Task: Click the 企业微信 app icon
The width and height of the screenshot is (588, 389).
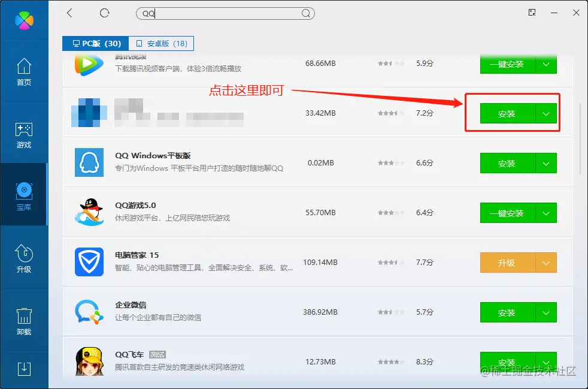Action: tap(89, 312)
